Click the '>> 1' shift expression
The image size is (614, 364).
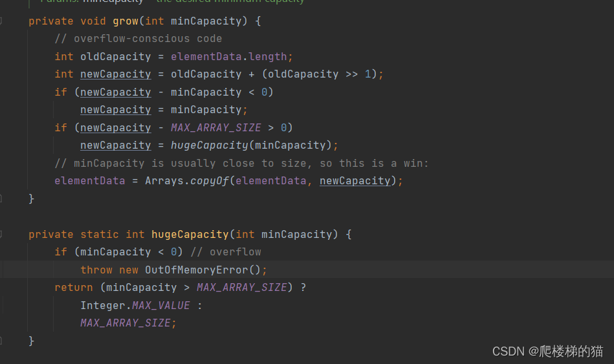(358, 74)
